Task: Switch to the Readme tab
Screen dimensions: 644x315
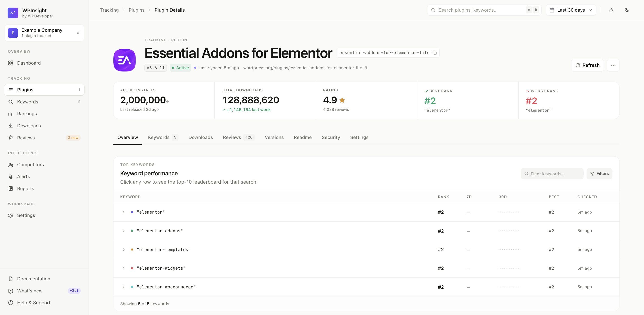Action: [303, 137]
